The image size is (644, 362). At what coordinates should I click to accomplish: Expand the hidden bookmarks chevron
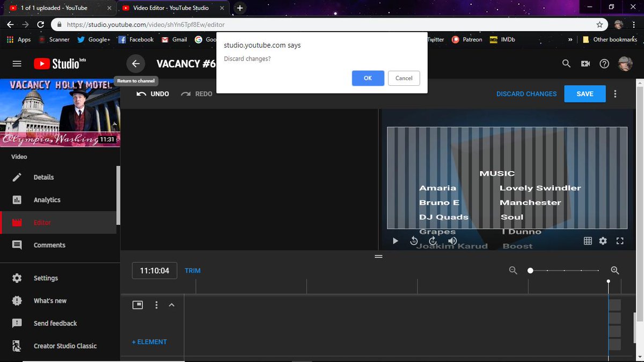(570, 40)
